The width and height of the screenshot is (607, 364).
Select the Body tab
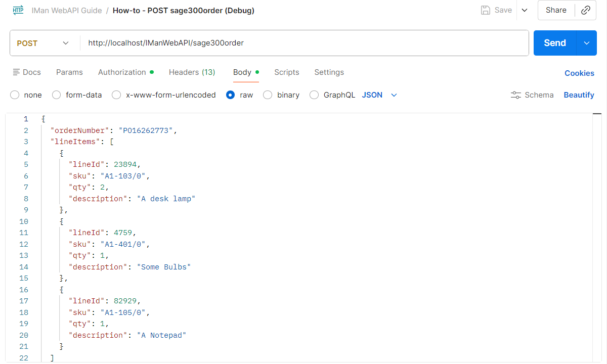[x=246, y=72]
